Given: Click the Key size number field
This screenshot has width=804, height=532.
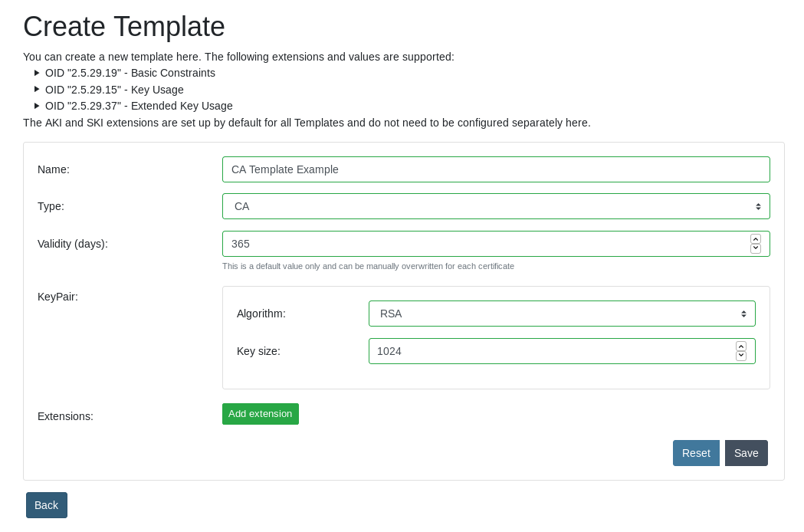Looking at the screenshot, I should [548, 351].
